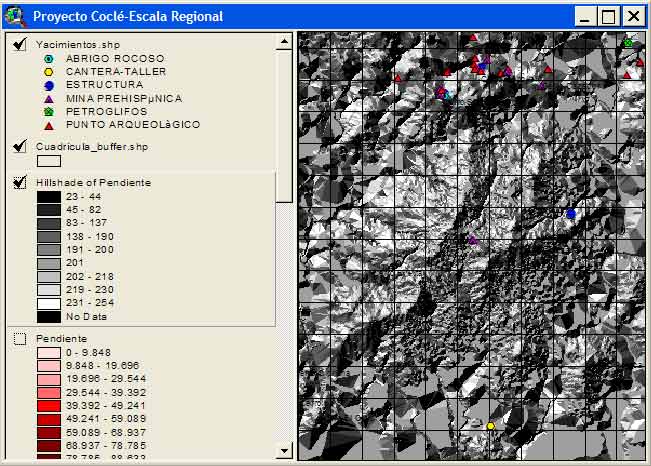This screenshot has width=651, height=466.
Task: Select the Yacimientos.shp layer name
Action: click(76, 45)
